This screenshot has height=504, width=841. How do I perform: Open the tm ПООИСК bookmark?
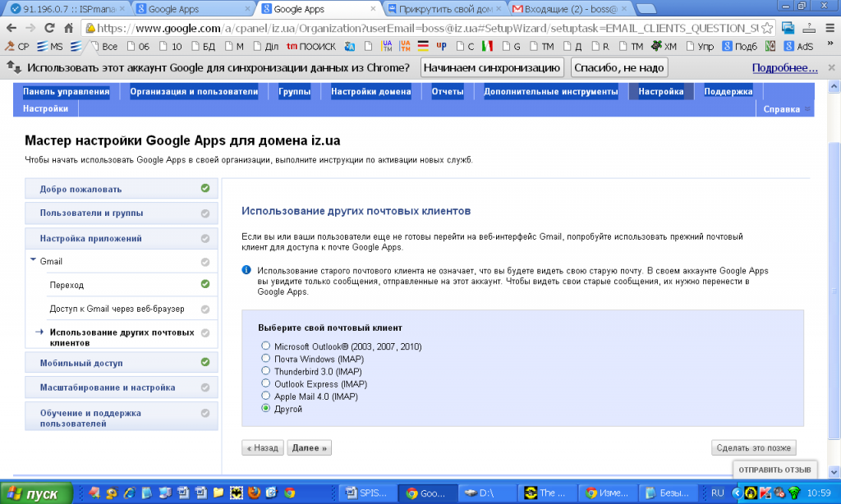pyautogui.click(x=311, y=47)
